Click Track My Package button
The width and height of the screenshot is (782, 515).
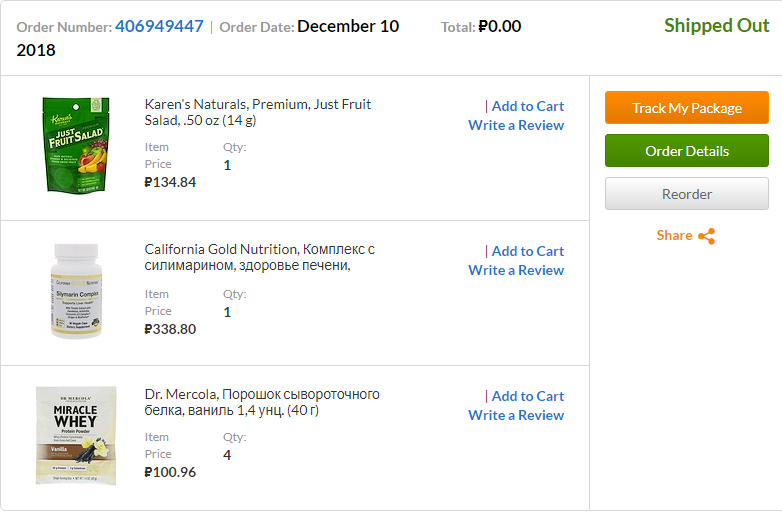tap(687, 108)
